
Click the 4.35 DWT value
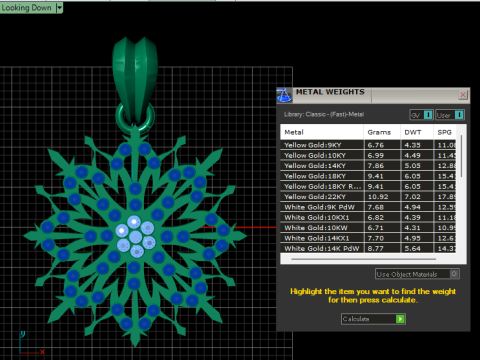(x=413, y=145)
